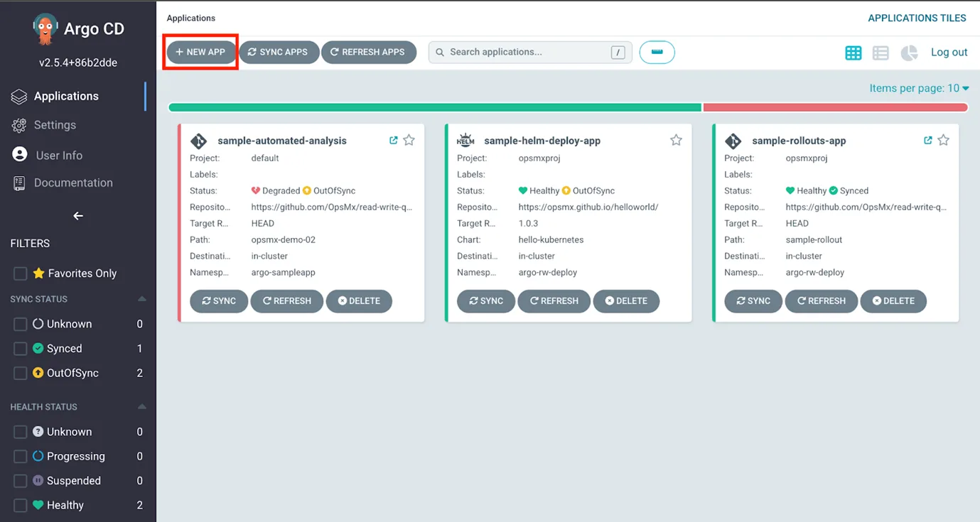This screenshot has width=980, height=522.
Task: Click the Applications breadcrumb
Action: 191,18
